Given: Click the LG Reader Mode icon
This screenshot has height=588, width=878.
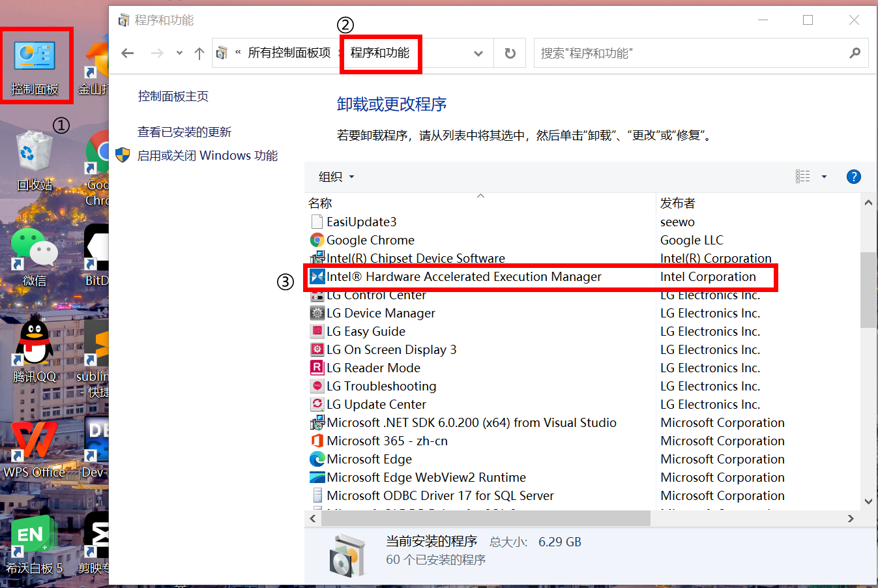Looking at the screenshot, I should [x=317, y=368].
